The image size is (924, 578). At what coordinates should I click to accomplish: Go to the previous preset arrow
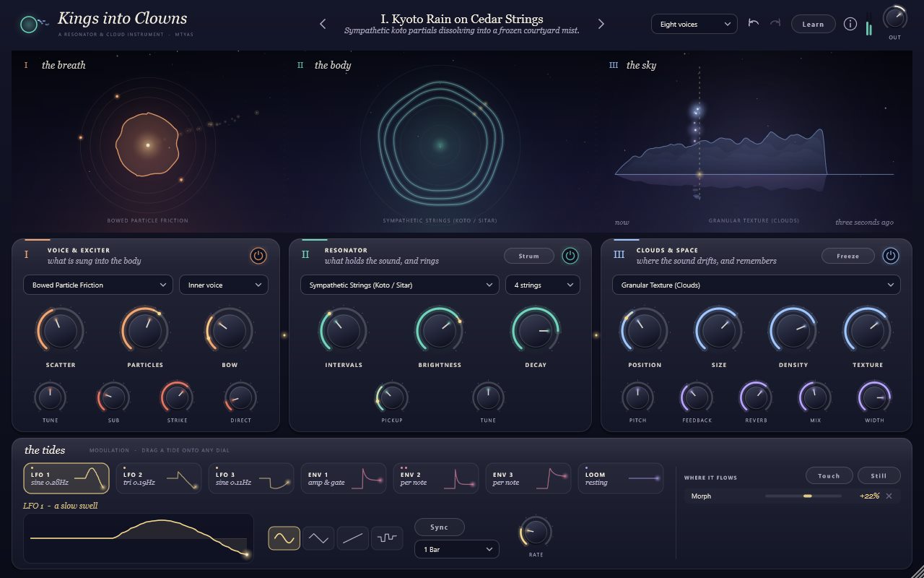pyautogui.click(x=323, y=24)
